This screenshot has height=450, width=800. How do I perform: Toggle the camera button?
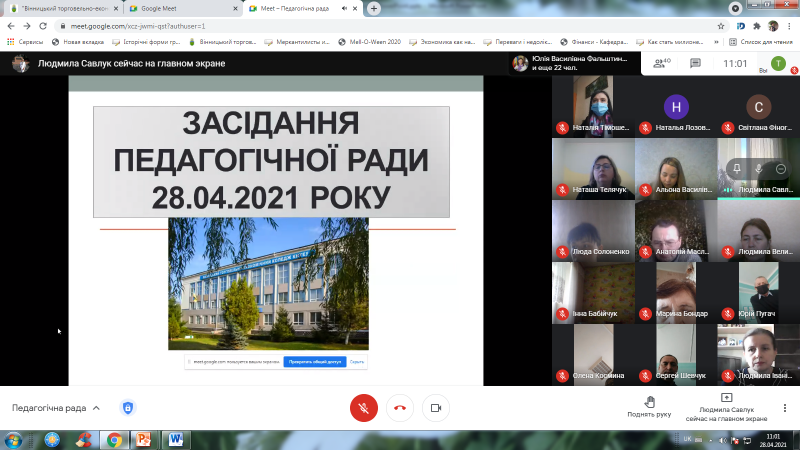click(x=436, y=408)
